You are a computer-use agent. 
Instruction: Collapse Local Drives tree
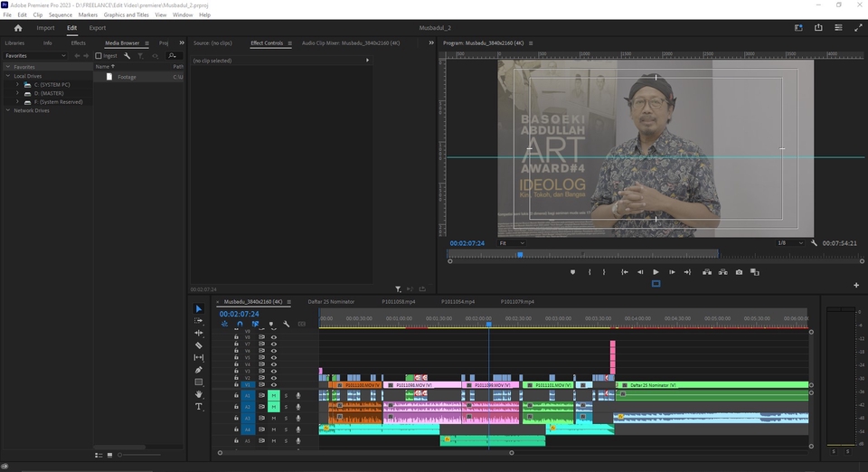tap(8, 76)
